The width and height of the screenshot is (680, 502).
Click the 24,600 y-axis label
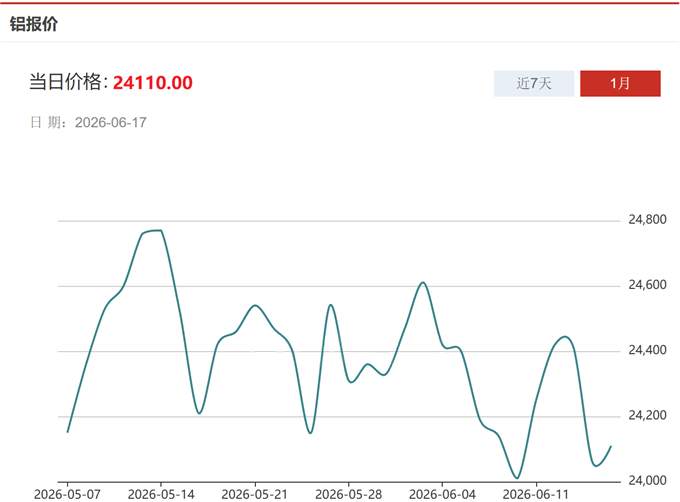[x=647, y=285]
